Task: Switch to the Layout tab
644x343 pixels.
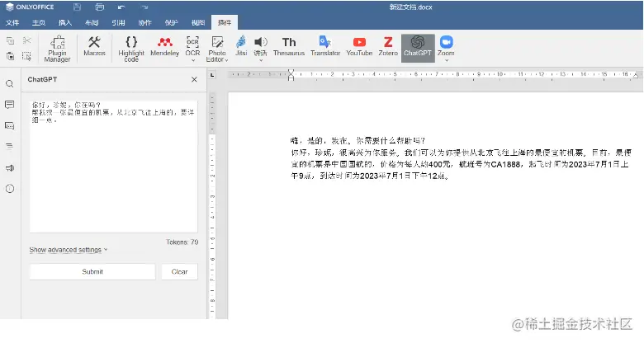Action: 92,22
